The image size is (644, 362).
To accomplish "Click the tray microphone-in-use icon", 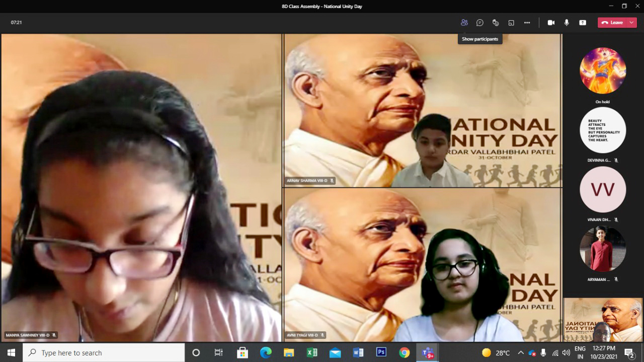I will click(x=544, y=352).
